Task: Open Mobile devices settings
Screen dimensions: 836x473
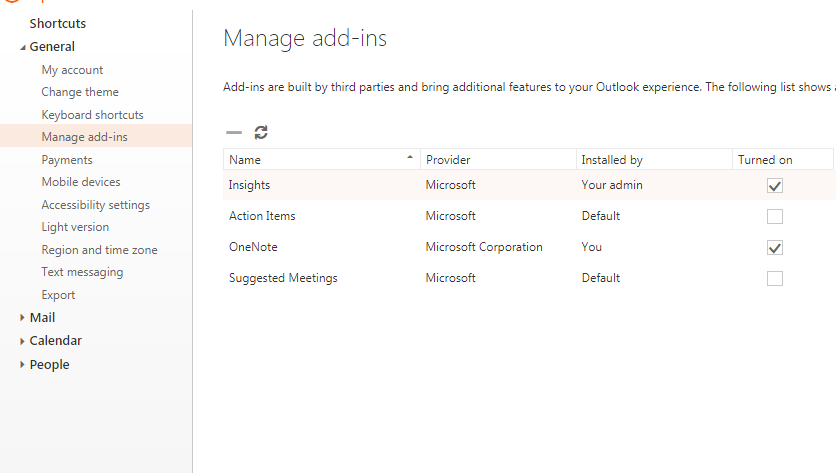Action: point(81,182)
